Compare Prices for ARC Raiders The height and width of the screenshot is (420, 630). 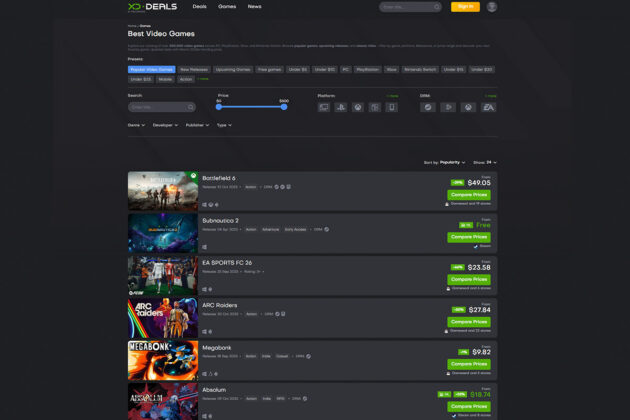point(469,322)
